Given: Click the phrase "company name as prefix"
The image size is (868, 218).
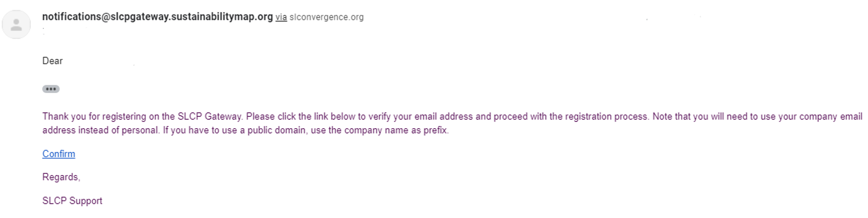Looking at the screenshot, I should coord(396,130).
